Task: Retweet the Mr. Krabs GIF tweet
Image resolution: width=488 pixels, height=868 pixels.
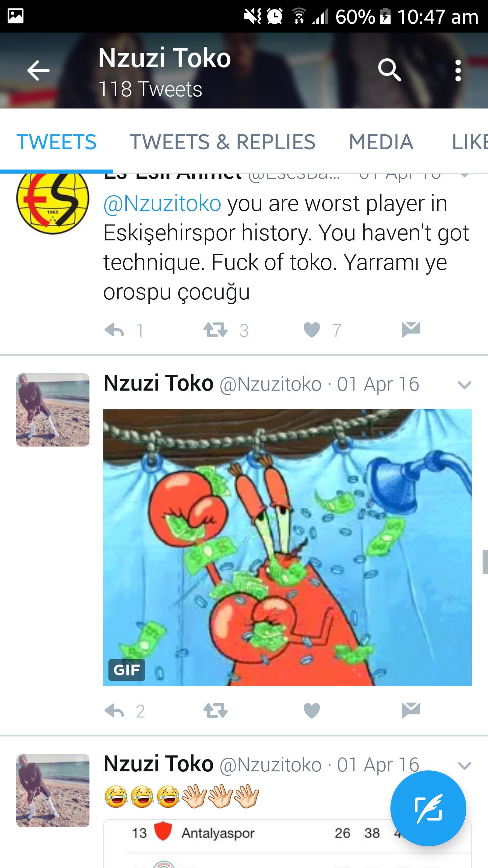Action: pyautogui.click(x=216, y=711)
